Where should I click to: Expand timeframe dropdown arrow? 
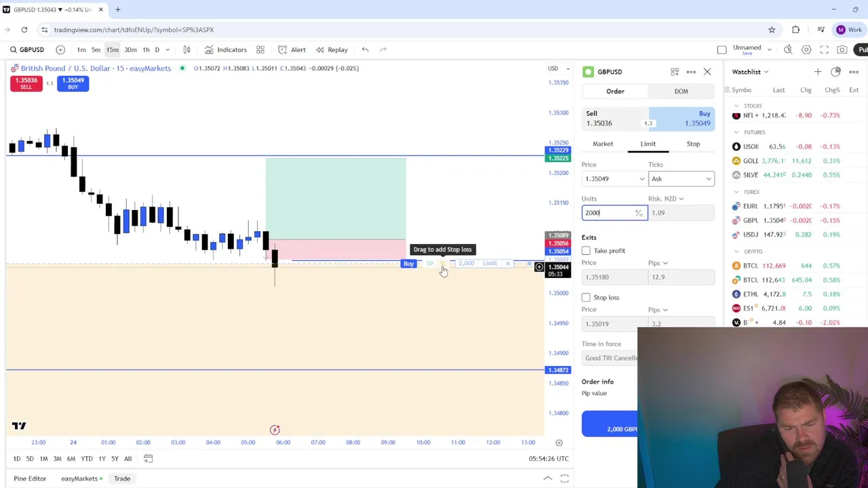pos(167,49)
